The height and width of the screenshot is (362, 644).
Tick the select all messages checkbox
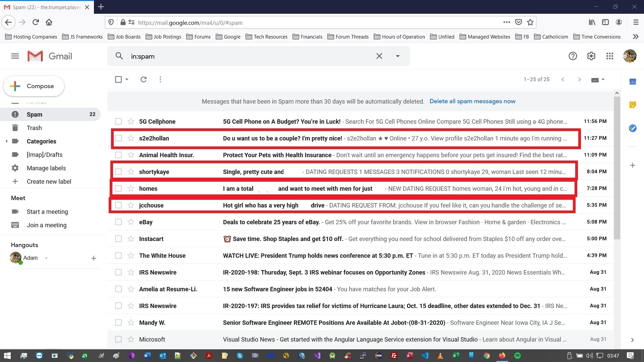point(118,79)
